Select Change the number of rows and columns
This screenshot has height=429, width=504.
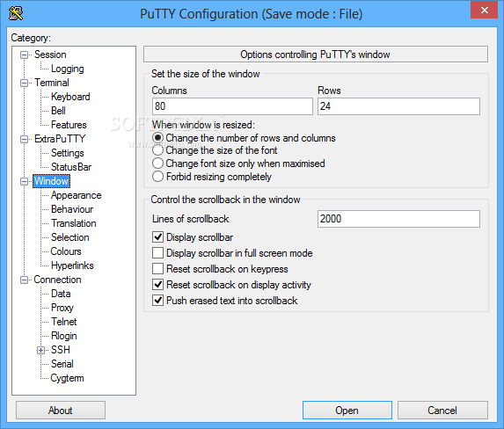click(x=244, y=138)
